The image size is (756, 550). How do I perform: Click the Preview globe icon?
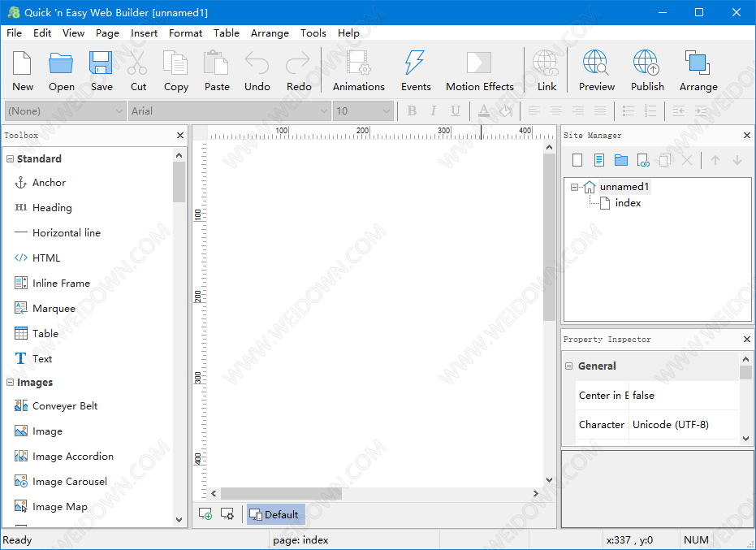pos(595,71)
